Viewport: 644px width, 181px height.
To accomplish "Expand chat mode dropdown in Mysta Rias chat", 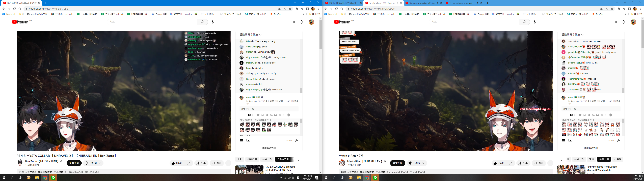I will (573, 35).
